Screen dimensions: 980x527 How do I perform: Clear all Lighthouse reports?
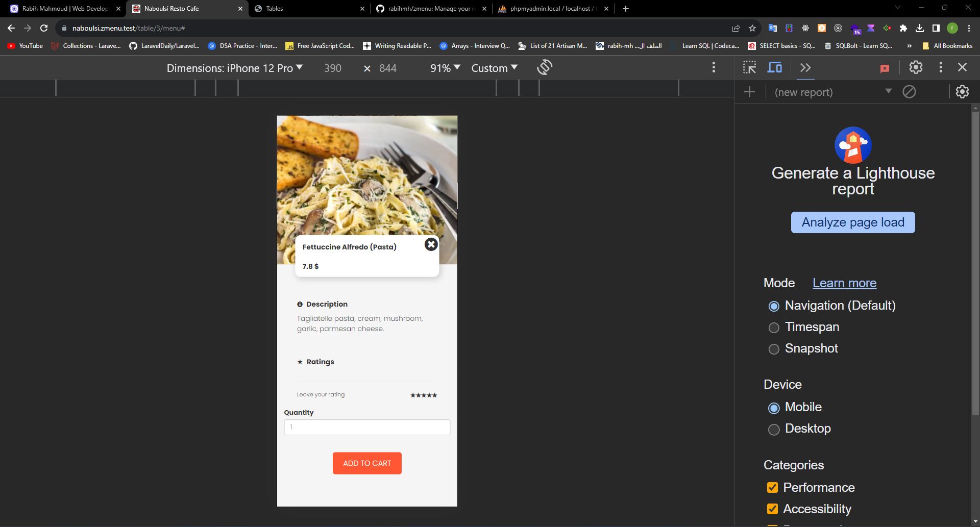[909, 92]
